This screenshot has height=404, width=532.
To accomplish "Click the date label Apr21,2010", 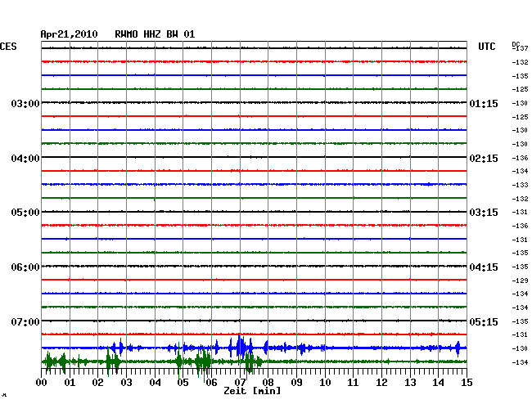I will pyautogui.click(x=69, y=34).
